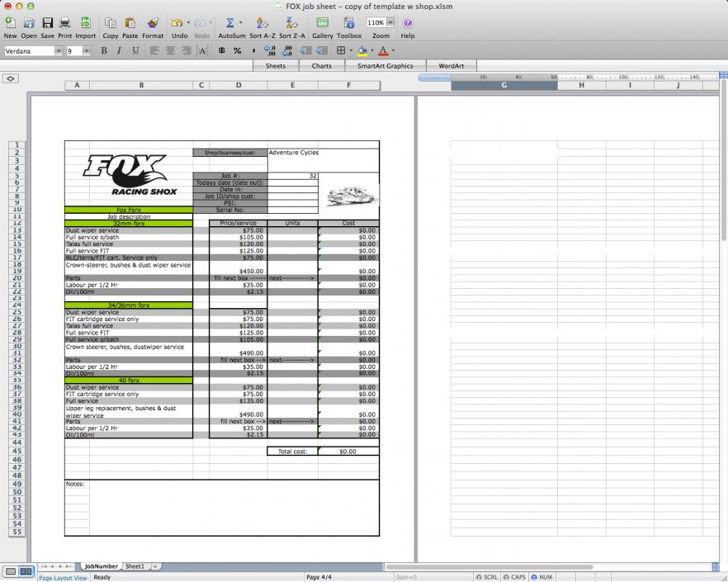Apply borders with the grid icon
This screenshot has width=728, height=582.
point(341,50)
